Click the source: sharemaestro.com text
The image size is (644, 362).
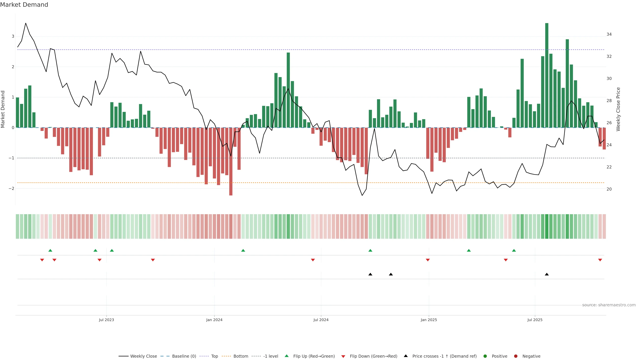609,305
